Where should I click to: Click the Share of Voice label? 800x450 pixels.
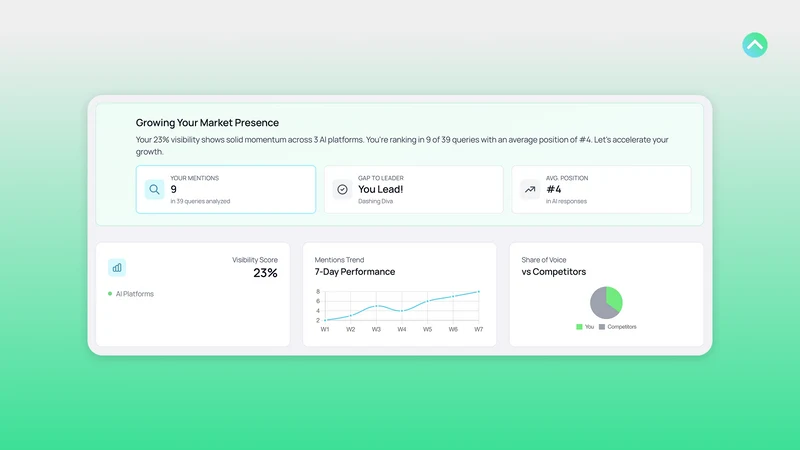click(x=544, y=260)
